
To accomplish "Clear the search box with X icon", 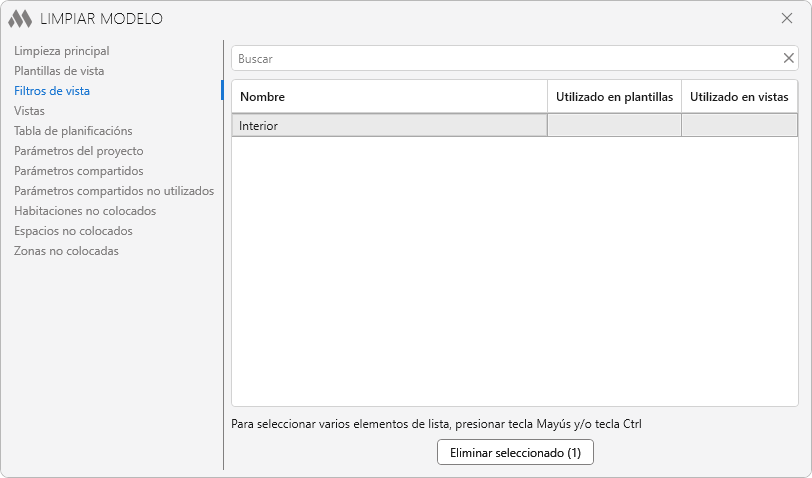I will (x=788, y=58).
